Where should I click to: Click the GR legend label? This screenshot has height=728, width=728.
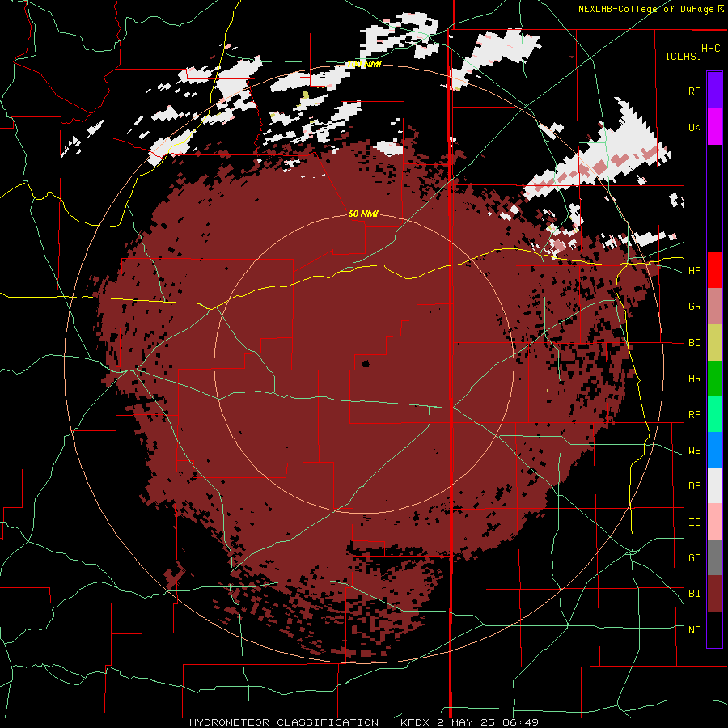tap(694, 307)
